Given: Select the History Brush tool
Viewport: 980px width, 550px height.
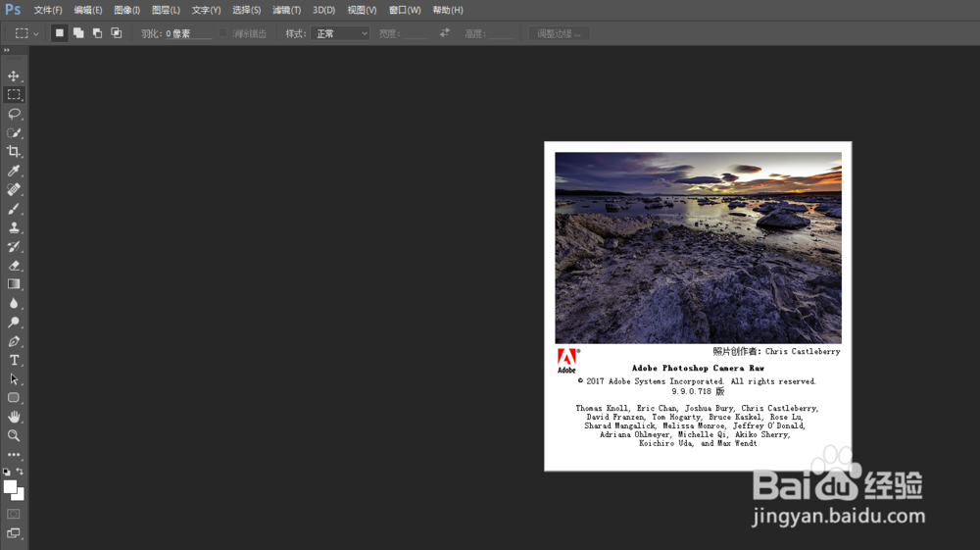Looking at the screenshot, I should pyautogui.click(x=14, y=246).
